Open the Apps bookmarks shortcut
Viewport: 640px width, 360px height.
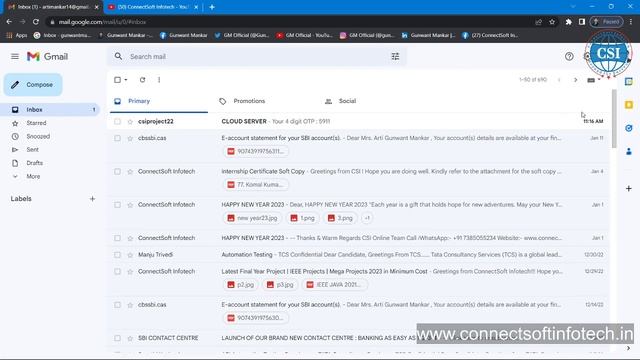click(x=16, y=36)
